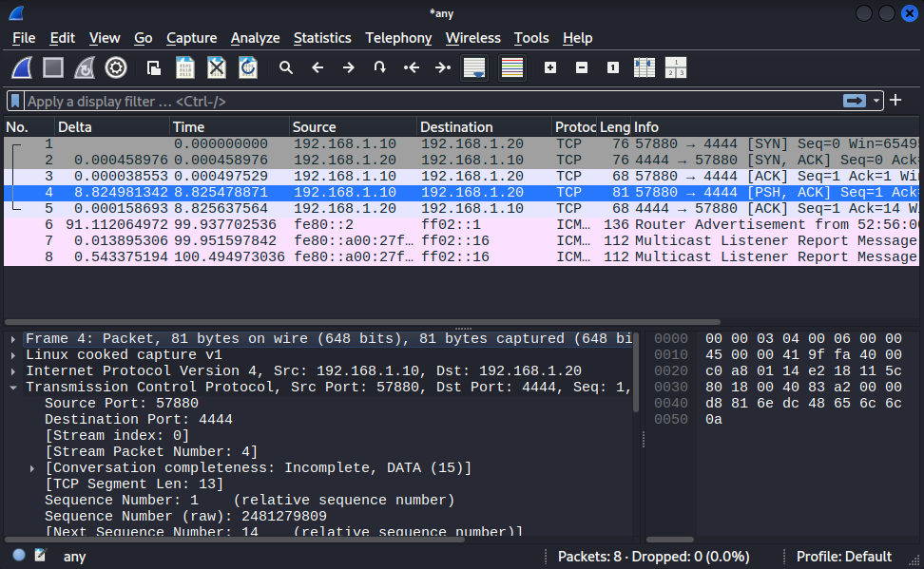924x569 pixels.
Task: Open the display filter history dropdown
Action: point(877,101)
